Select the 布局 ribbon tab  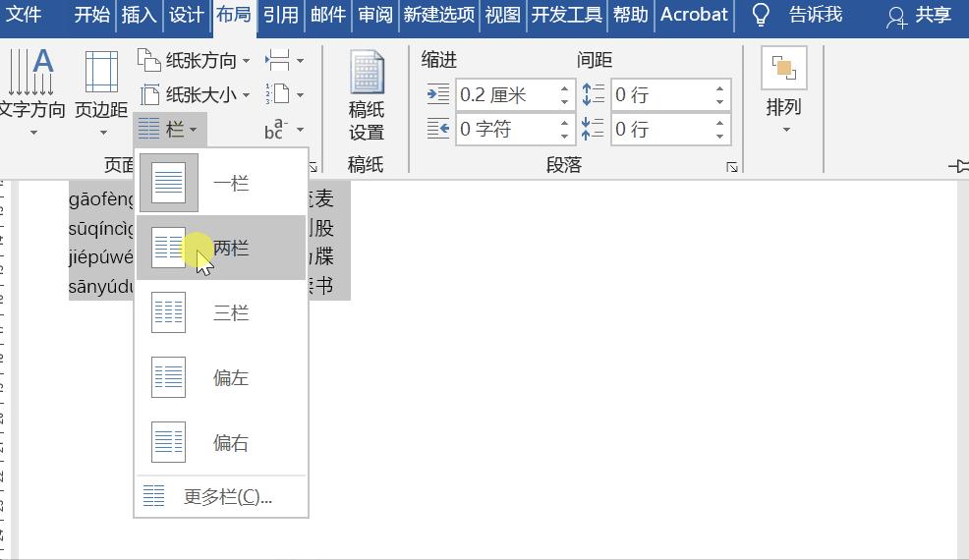[234, 14]
